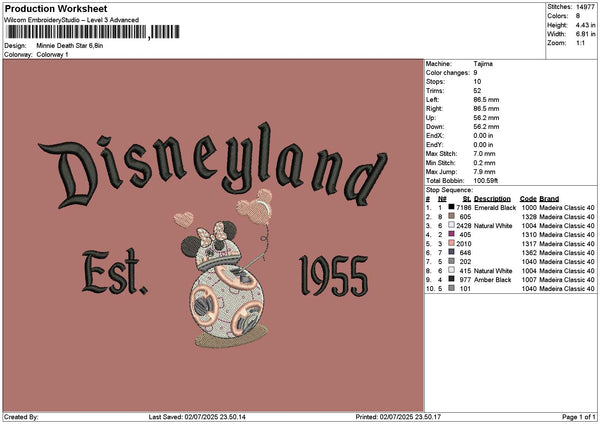Image resolution: width=600 pixels, height=424 pixels.
Task: Click the thread code '1007'
Action: pos(529,280)
